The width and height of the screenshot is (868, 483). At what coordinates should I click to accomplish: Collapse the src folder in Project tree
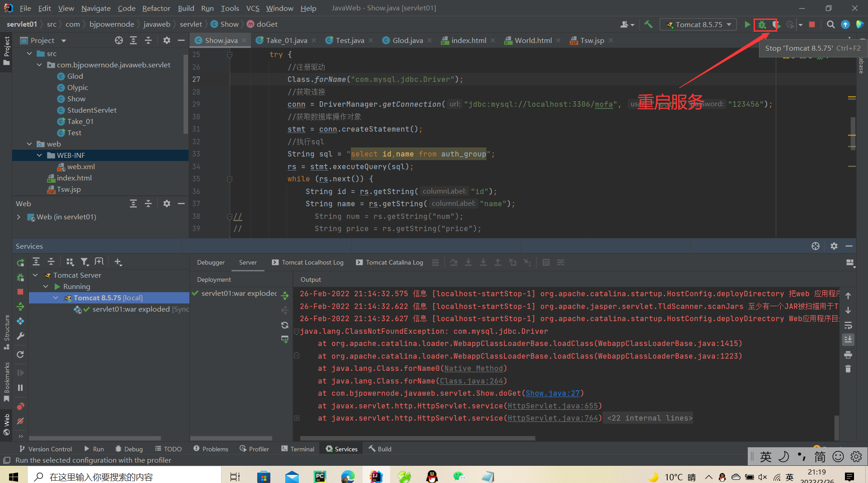(29, 54)
